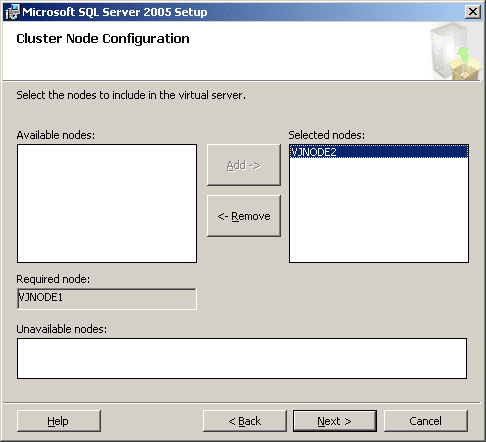This screenshot has width=486, height=442.
Task: Click the disabled Add button
Action: [x=244, y=165]
